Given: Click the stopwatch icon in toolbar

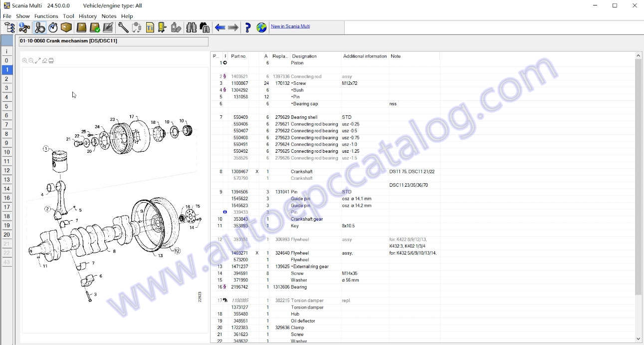Looking at the screenshot, I should coord(53,27).
